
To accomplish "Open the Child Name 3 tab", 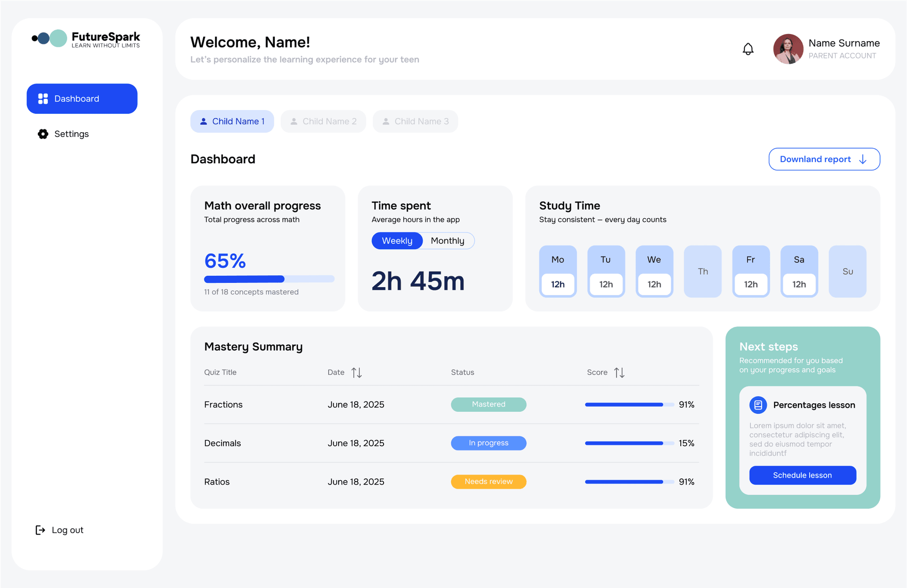I will (415, 121).
